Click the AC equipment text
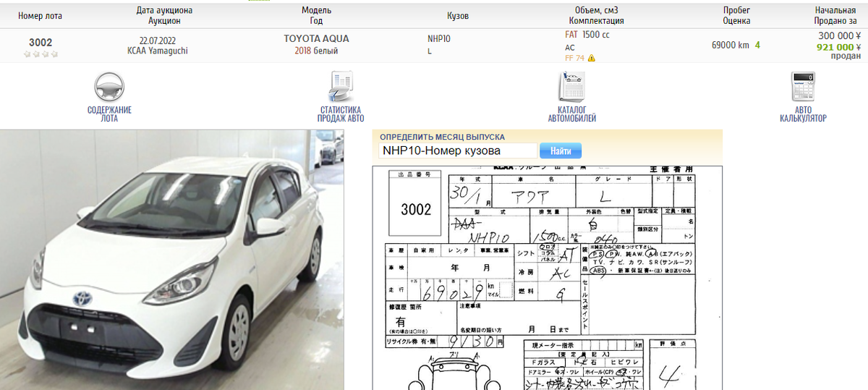This screenshot has height=390, width=868. 570,48
